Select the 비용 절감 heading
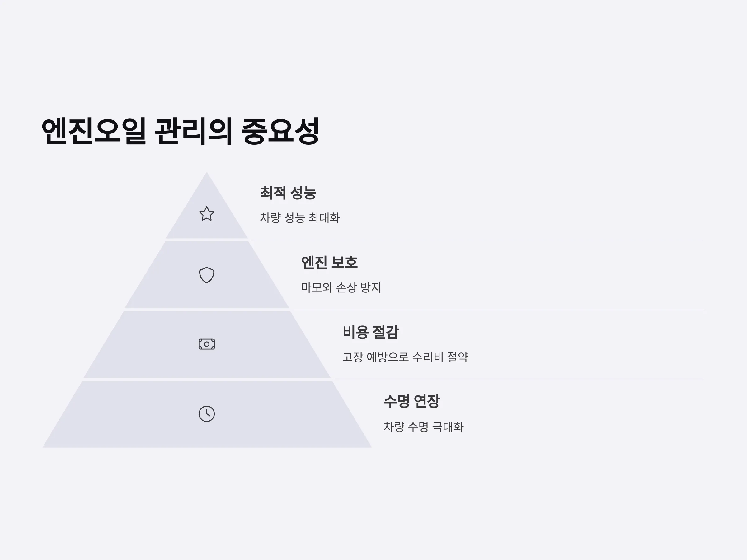 point(371,332)
